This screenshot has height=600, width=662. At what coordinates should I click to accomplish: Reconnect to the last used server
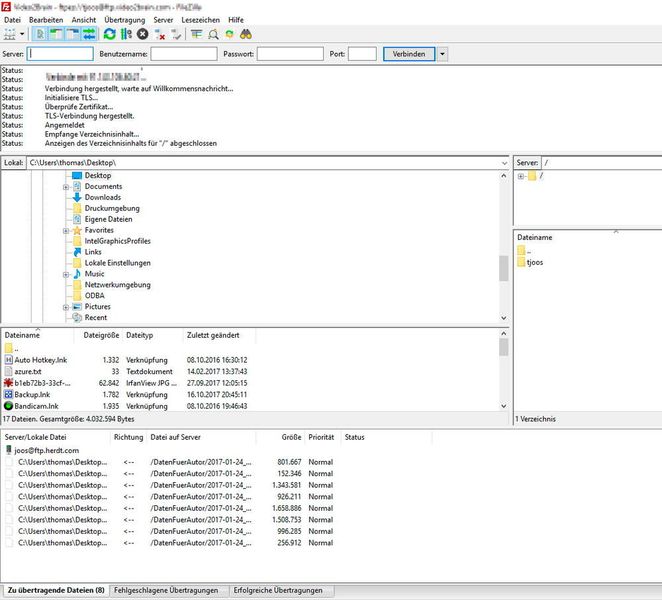176,34
